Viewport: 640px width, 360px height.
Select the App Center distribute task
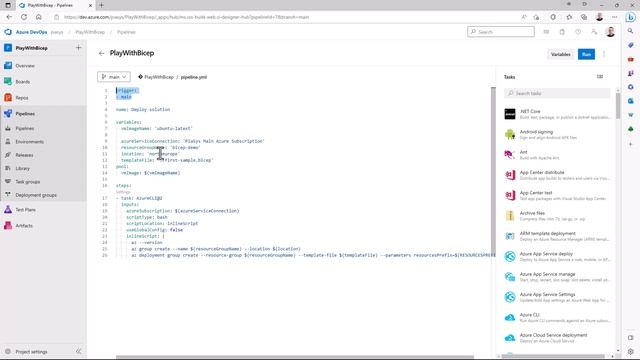coord(557,175)
